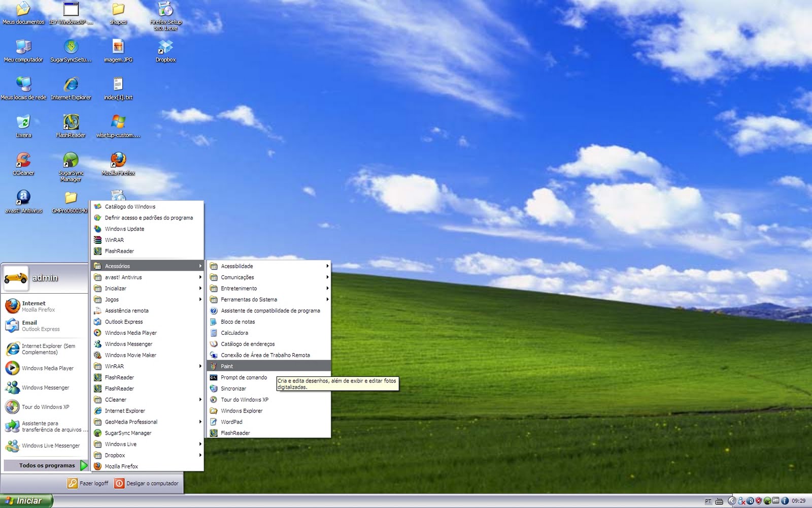Open Prompt de comando
This screenshot has height=508, width=812.
click(x=242, y=377)
